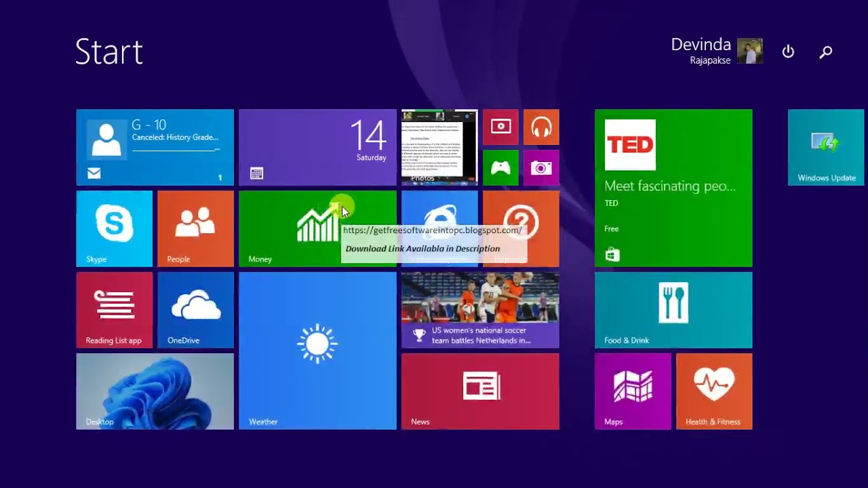This screenshot has width=868, height=488.
Task: Open the Camera tile
Action: 541,167
